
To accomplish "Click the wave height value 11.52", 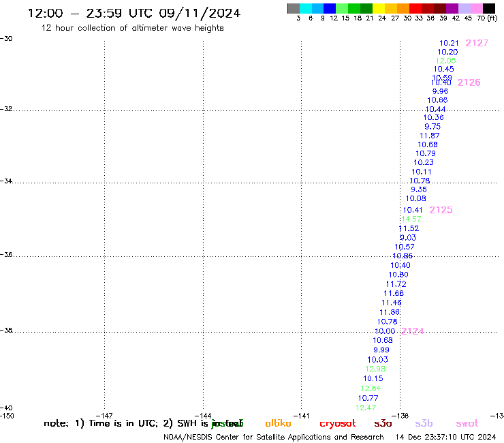I will (x=409, y=228).
